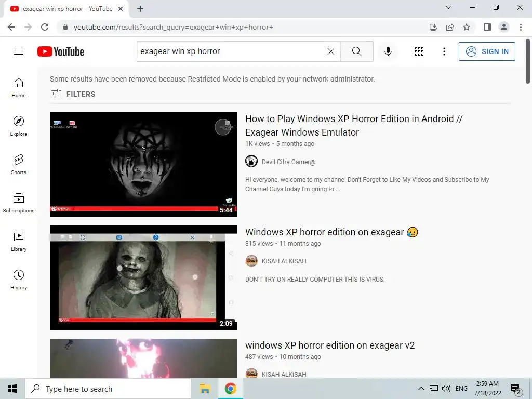Click the '1K views' text

258,144
